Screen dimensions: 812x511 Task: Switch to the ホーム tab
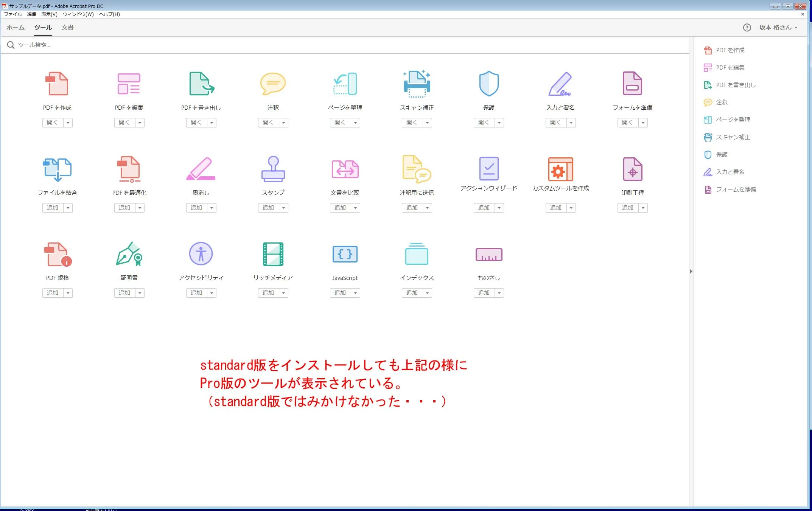point(16,28)
